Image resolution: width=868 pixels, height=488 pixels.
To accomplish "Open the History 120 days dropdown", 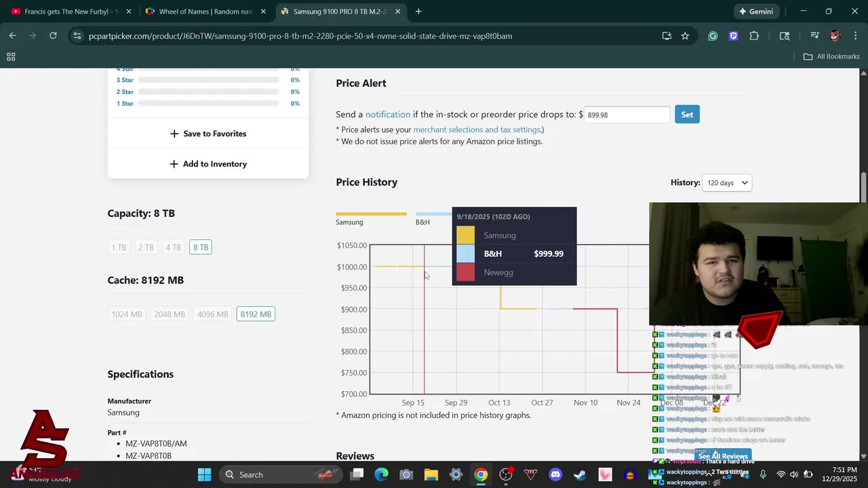I will (x=727, y=182).
